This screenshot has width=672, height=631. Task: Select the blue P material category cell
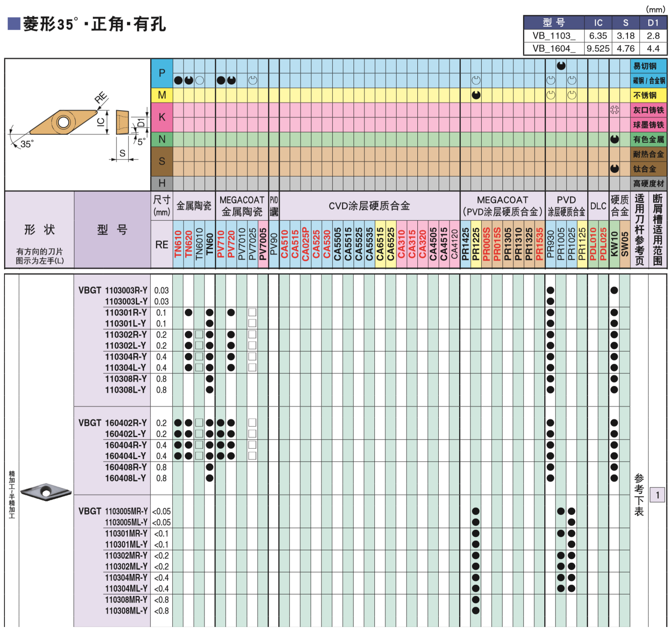tap(162, 73)
